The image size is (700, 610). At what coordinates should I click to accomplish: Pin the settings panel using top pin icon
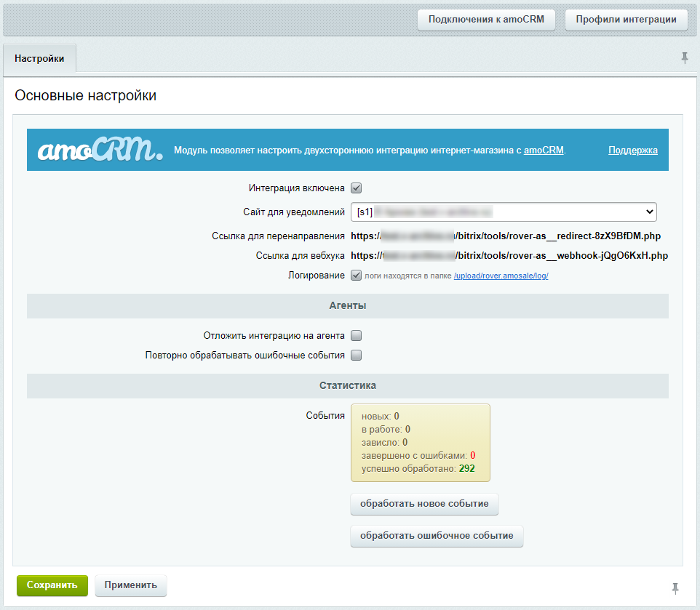[x=684, y=57]
